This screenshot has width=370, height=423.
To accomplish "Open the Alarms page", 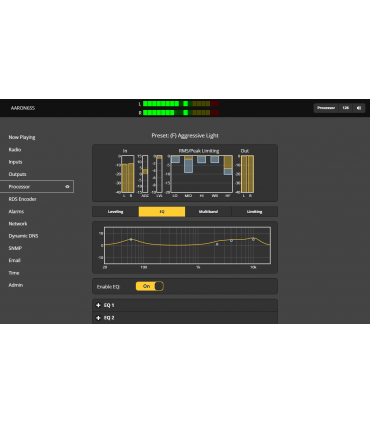I will 16,211.
